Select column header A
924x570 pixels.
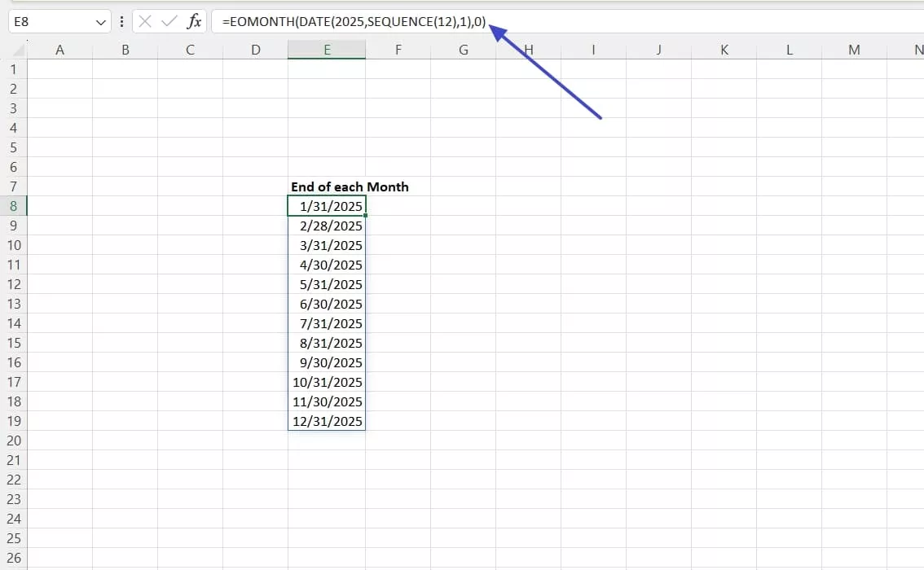click(59, 49)
